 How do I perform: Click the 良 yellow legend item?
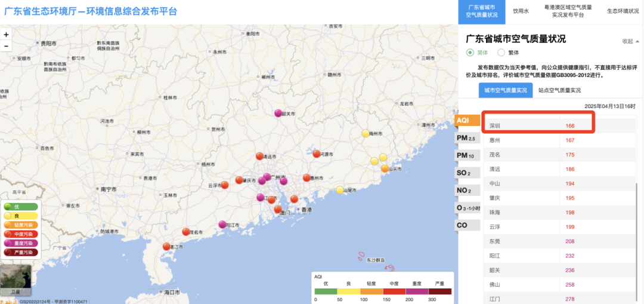click(20, 216)
